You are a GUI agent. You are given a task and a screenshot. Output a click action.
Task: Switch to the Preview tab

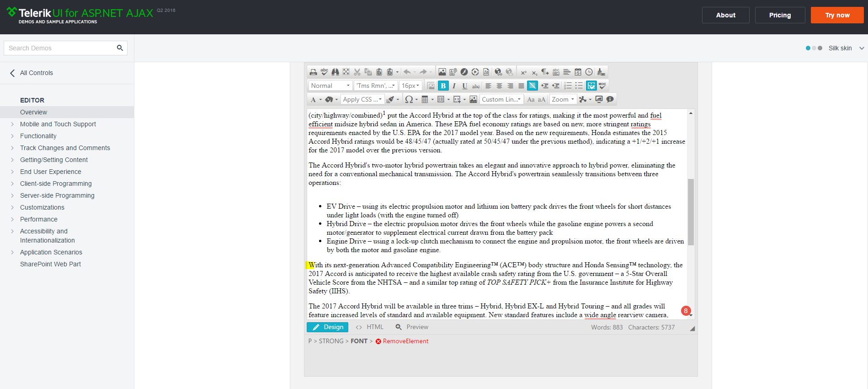pos(412,327)
